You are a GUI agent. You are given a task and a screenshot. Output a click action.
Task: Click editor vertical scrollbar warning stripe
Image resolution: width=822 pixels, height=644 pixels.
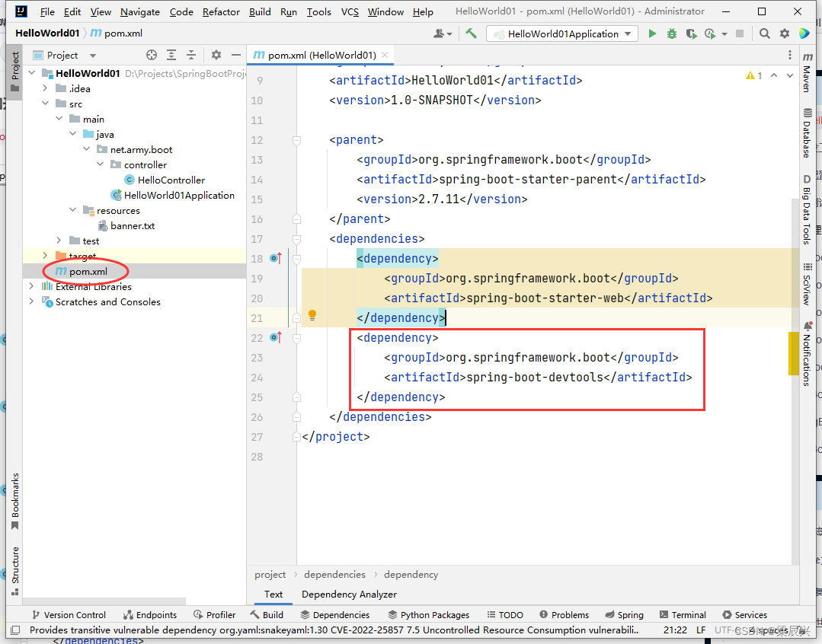click(x=794, y=354)
